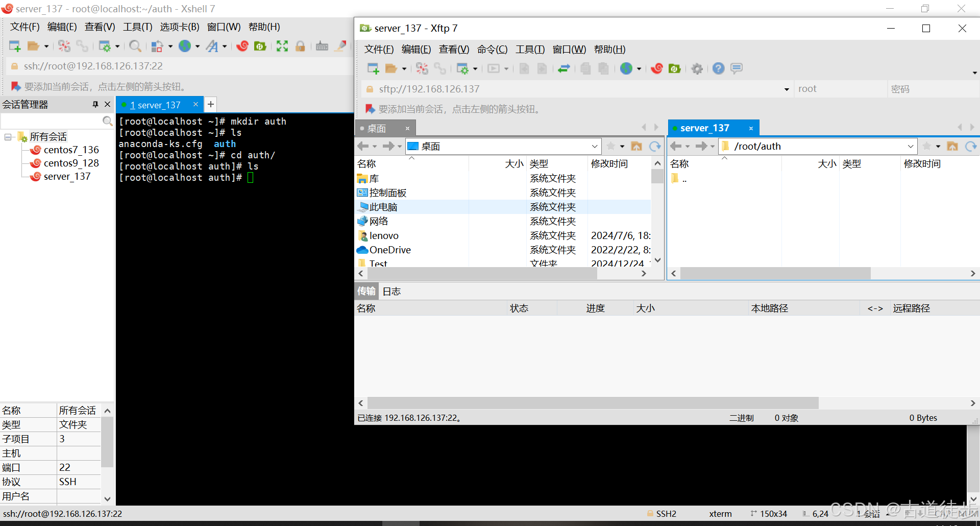Viewport: 980px width, 526px height.
Task: Open the local path 桌面 dropdown
Action: tap(595, 147)
